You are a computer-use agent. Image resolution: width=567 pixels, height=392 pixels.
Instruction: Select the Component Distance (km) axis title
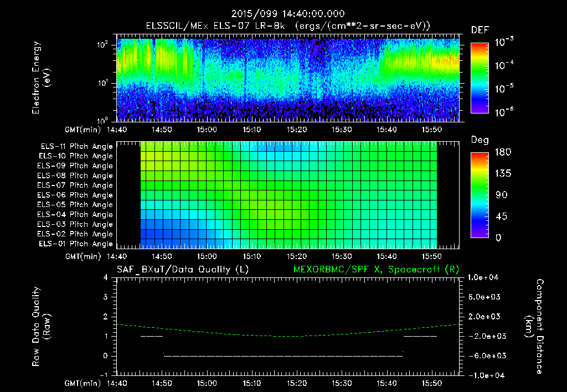coord(534,327)
